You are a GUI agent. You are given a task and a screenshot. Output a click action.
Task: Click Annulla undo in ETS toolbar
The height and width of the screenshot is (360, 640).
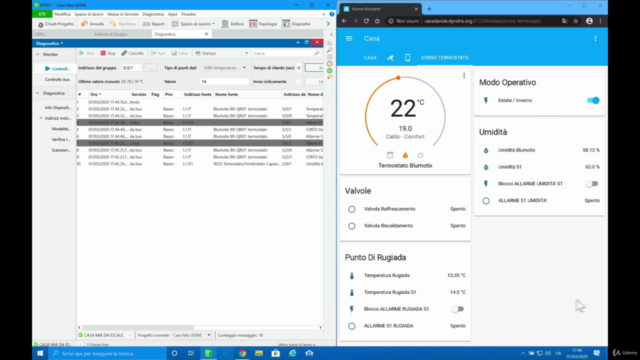[93, 24]
